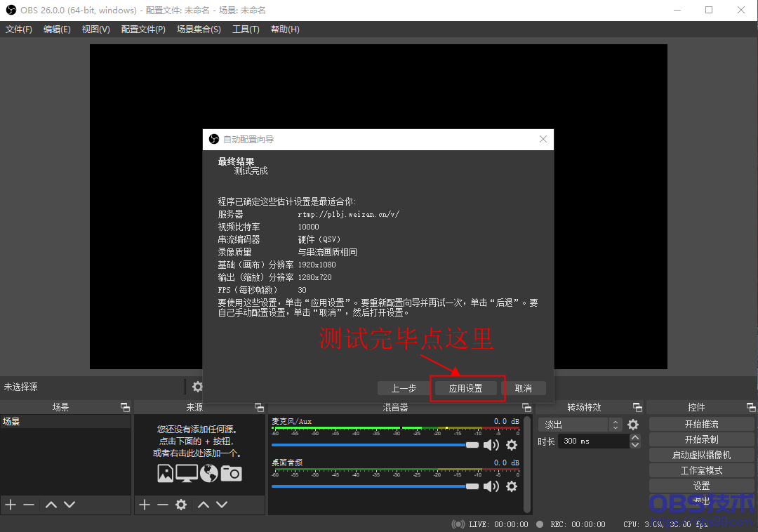This screenshot has height=532, width=758.
Task: Open source properties gear in 来源 toolbar
Action: coord(181,505)
